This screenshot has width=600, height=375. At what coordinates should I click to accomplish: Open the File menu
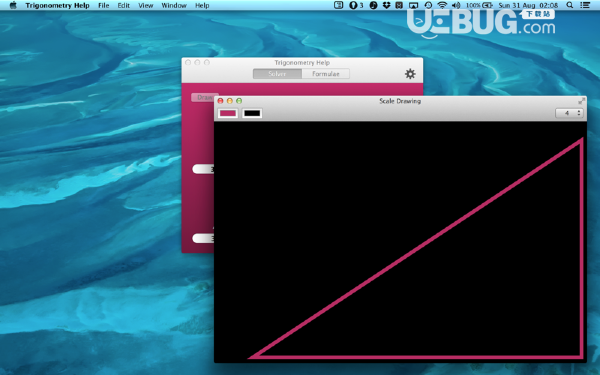pos(103,5)
